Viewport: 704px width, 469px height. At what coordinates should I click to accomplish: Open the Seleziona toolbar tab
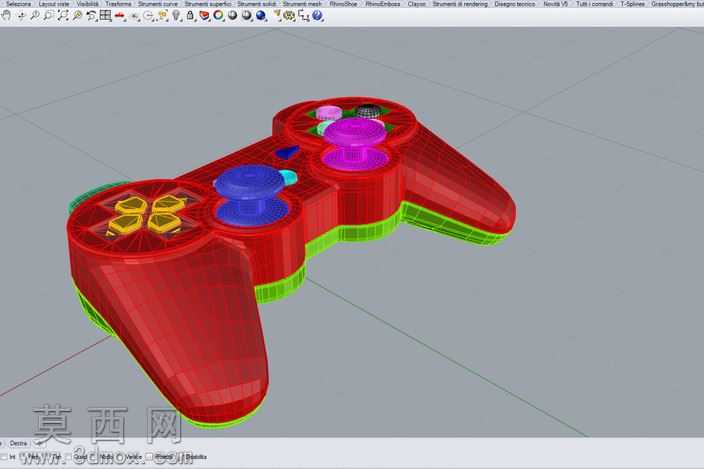tap(18, 4)
